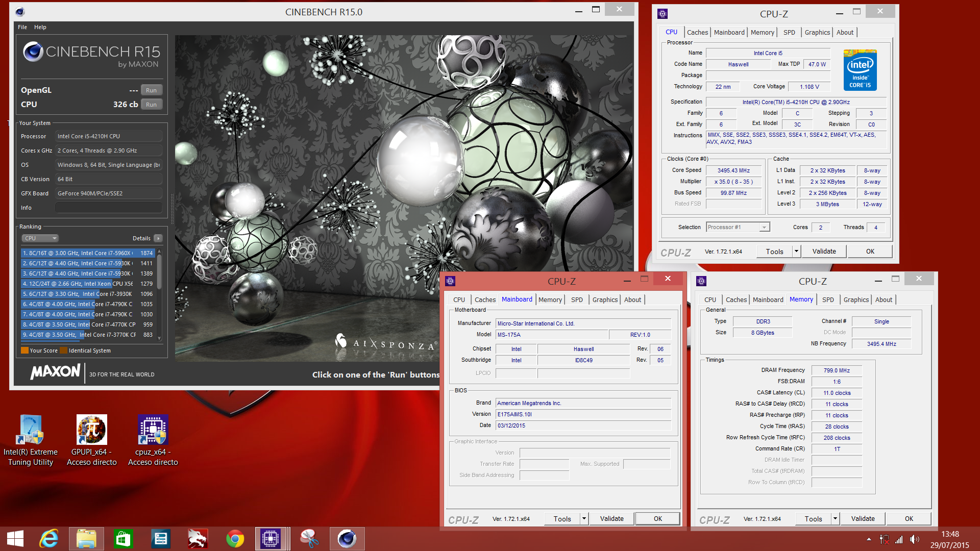
Task: Switch to Caches tab in top CPU-Z window
Action: point(697,32)
